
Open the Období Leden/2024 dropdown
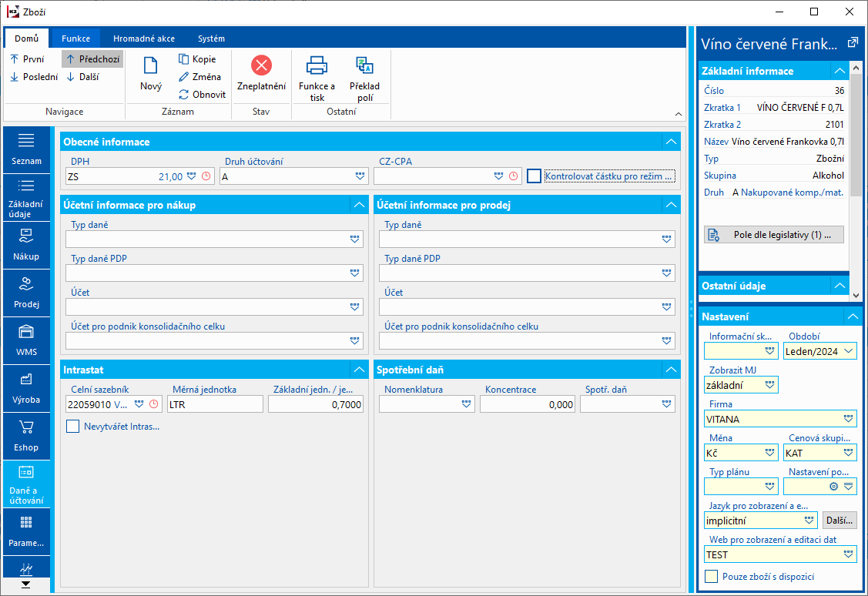point(849,351)
